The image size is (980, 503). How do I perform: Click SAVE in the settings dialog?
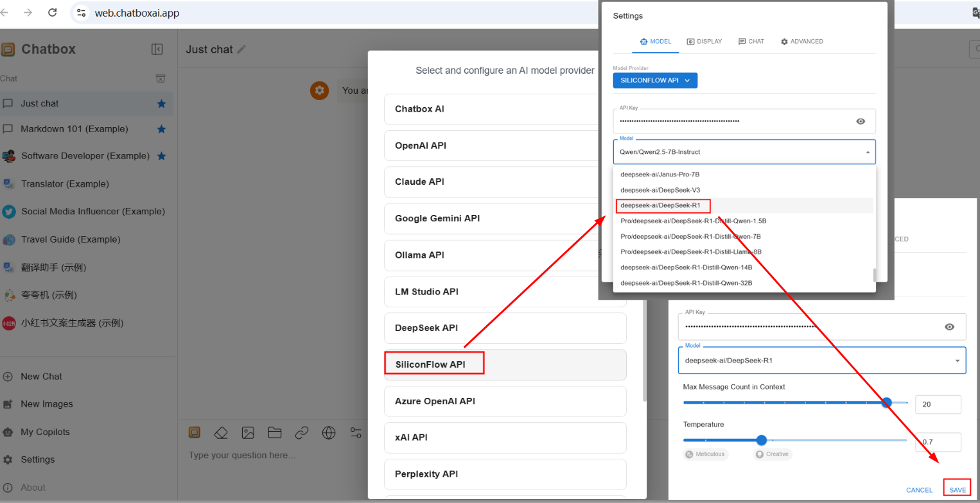tap(958, 490)
